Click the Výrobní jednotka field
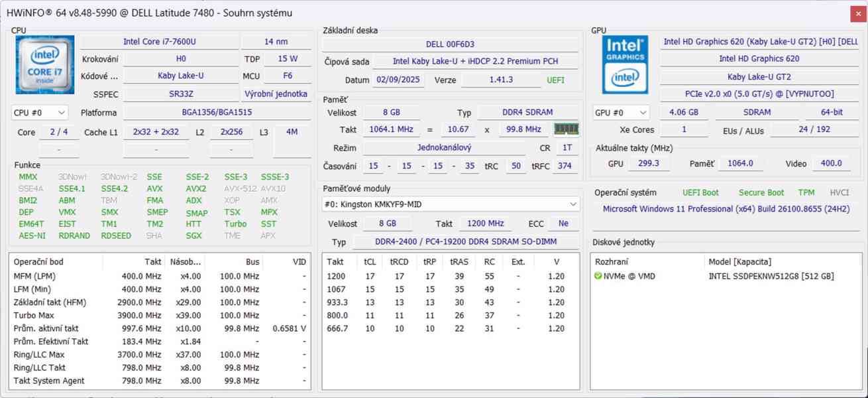The height and width of the screenshot is (398, 868). [276, 94]
